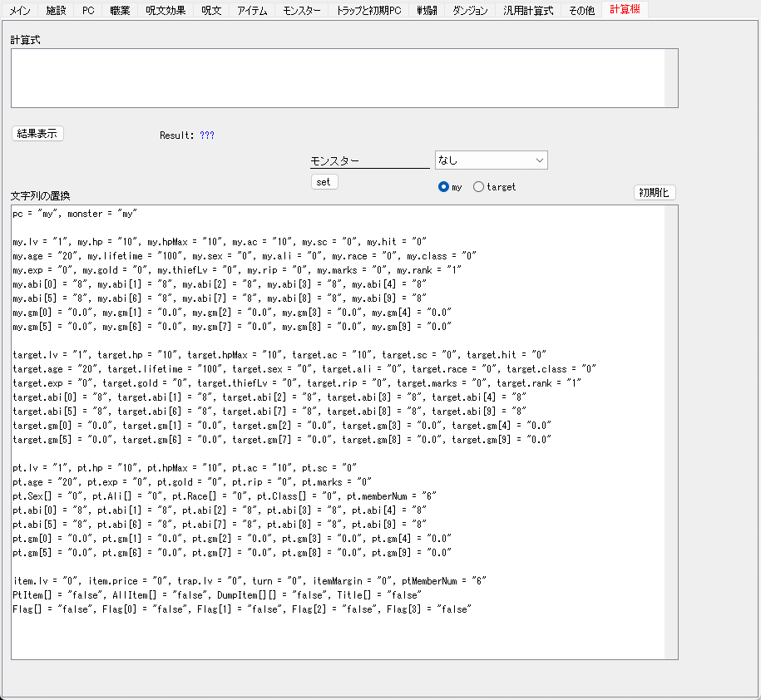Go to the 呪文効果 tab
Screen dimensions: 761x700
pos(166,10)
